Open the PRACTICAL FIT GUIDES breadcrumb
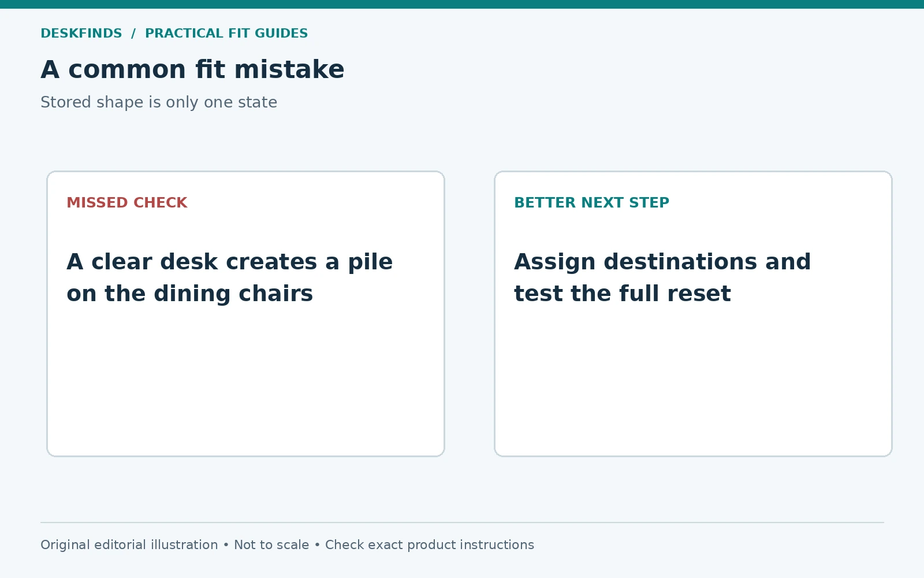 click(226, 34)
